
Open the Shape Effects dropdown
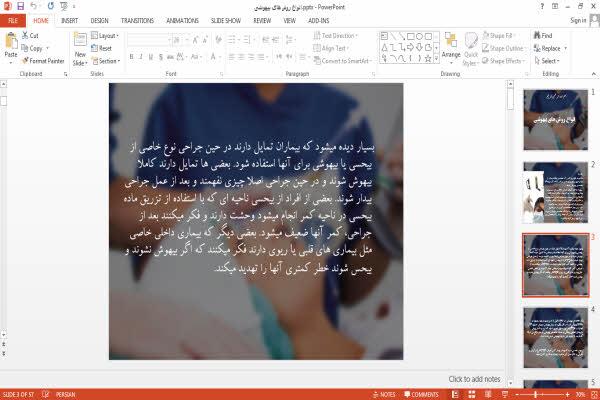coord(504,61)
